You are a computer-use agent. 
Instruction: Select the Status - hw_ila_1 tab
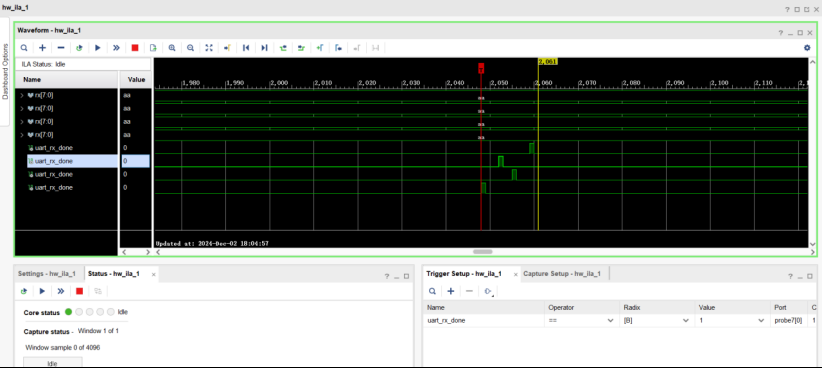point(114,274)
